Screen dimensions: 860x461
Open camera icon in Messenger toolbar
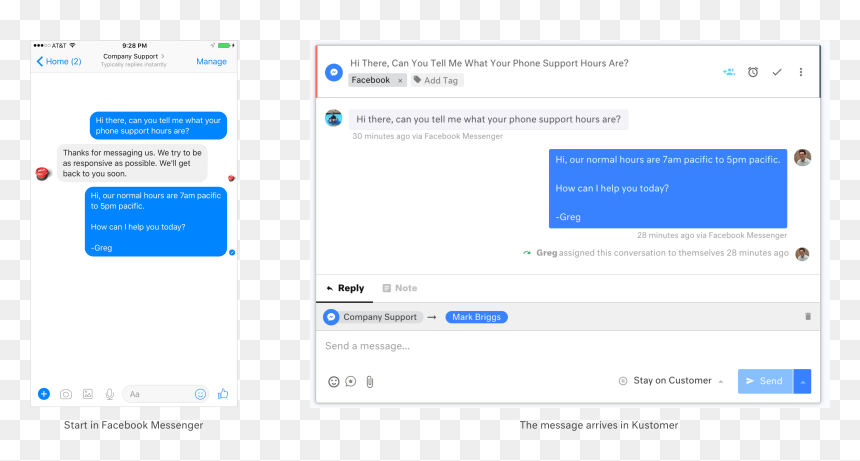click(66, 394)
